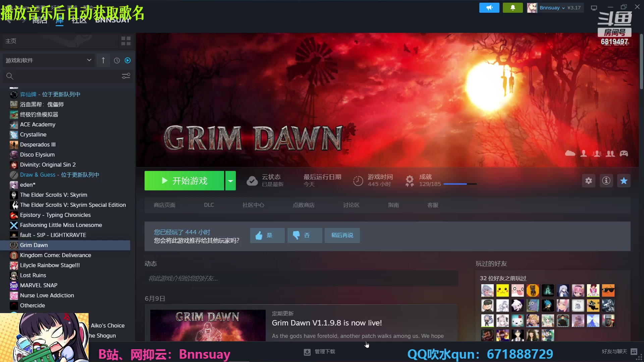Click the Grim Dawn update news thumbnail
644x362 pixels.
click(208, 325)
